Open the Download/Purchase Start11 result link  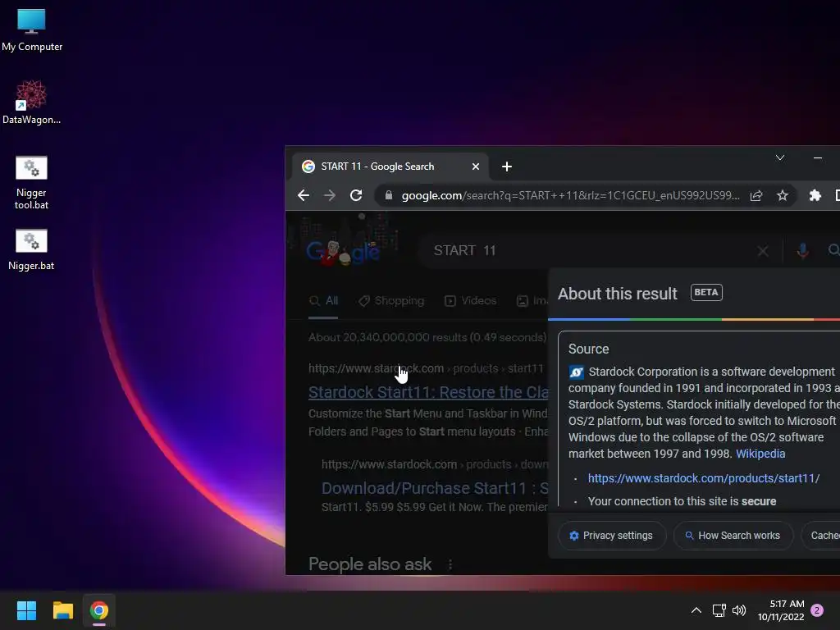pyautogui.click(x=435, y=488)
